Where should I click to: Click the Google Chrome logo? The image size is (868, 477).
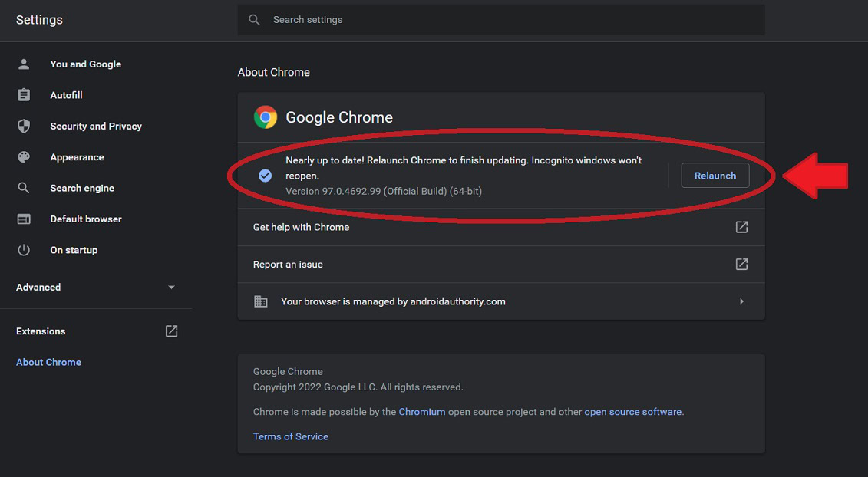click(265, 117)
